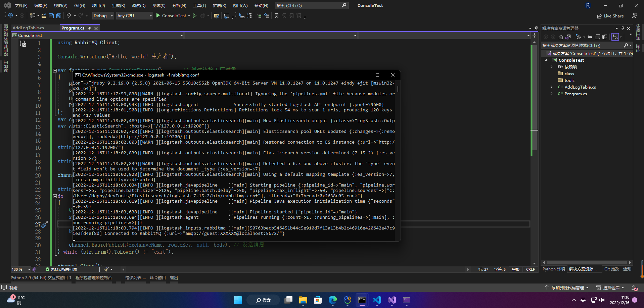The width and height of the screenshot is (644, 308).
Task: Undo last action via the toolbar arrow
Action: coord(69,15)
